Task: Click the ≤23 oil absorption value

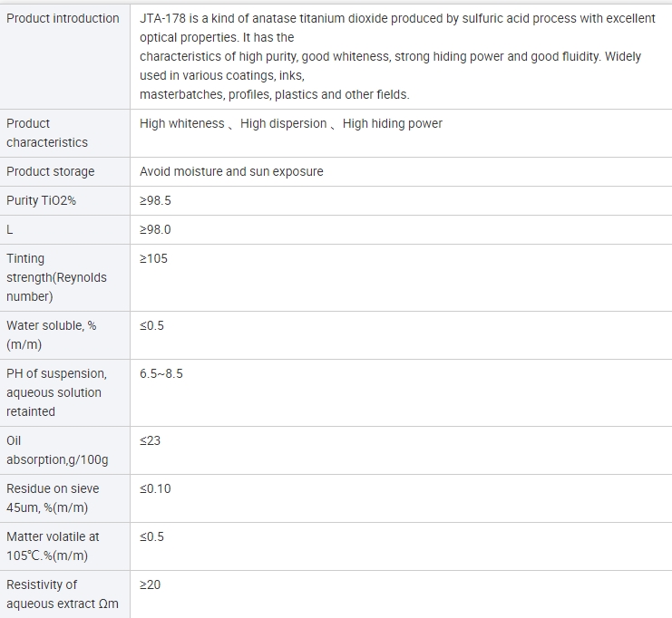Action: coord(150,440)
